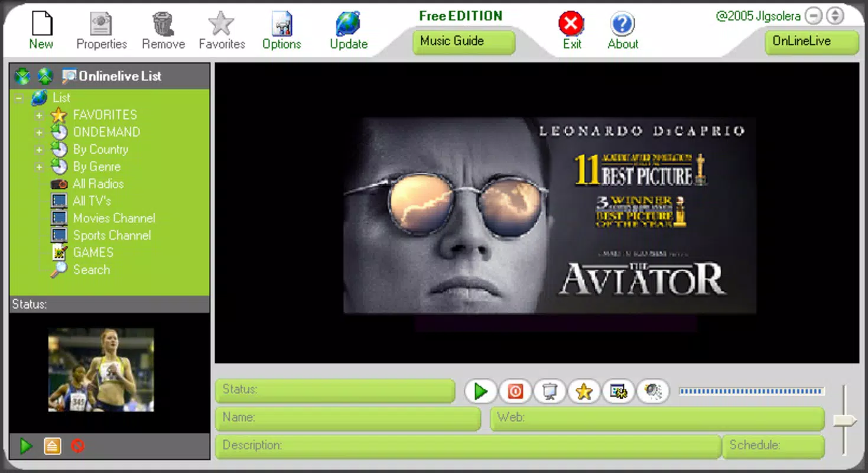
Task: Click the first green globe icon in list header
Action: tap(22, 76)
